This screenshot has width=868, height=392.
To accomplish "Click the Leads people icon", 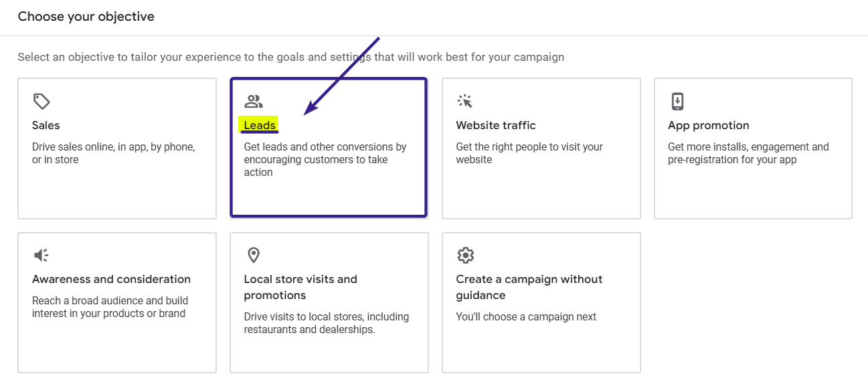I will pos(253,100).
